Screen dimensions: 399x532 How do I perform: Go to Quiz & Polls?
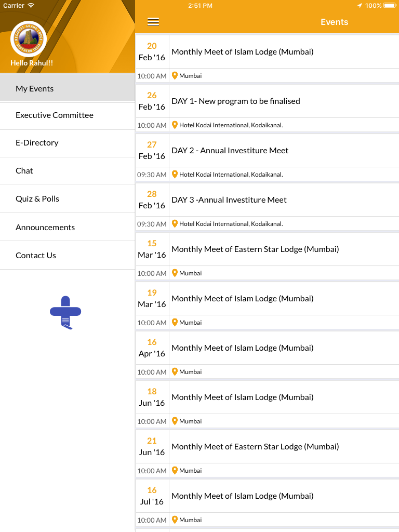click(68, 199)
